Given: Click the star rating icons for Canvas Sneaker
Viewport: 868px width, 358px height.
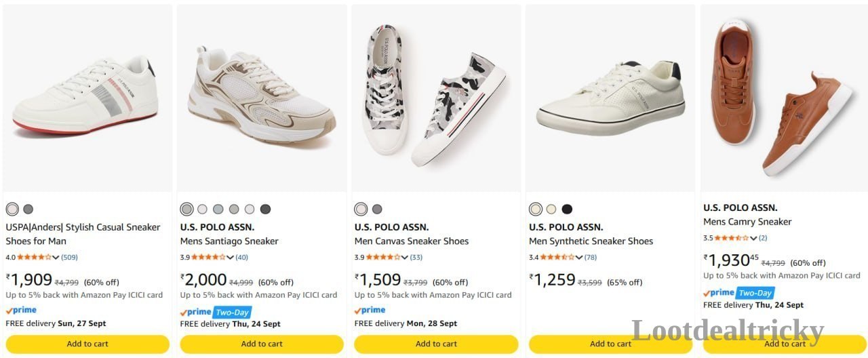Looking at the screenshot, I should click(x=383, y=258).
